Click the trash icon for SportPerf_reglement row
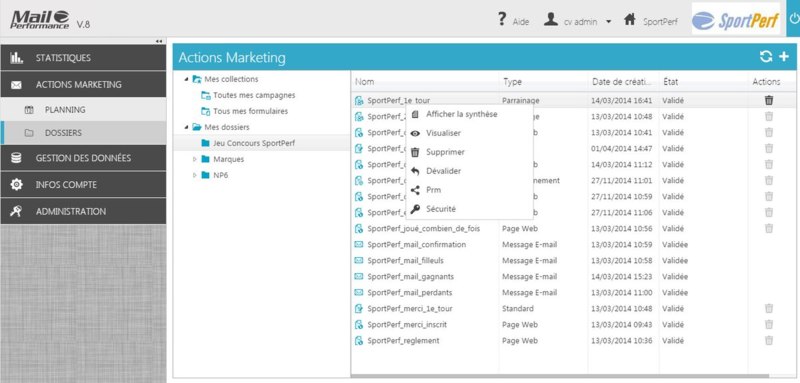The image size is (800, 383). (x=769, y=340)
